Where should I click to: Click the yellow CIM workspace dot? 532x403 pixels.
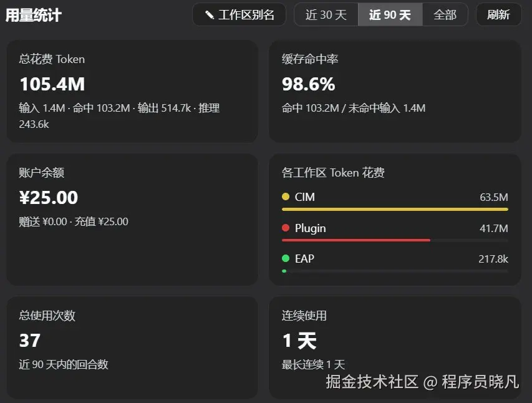[286, 197]
